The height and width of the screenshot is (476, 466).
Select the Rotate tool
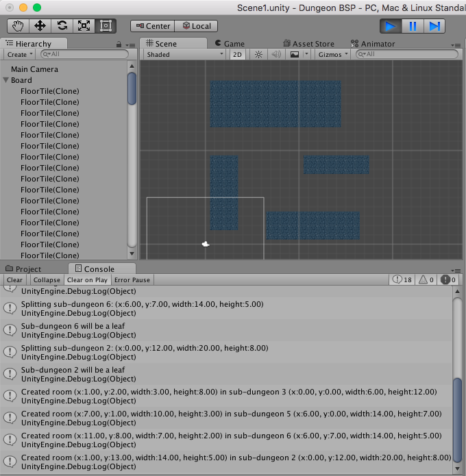click(x=62, y=26)
